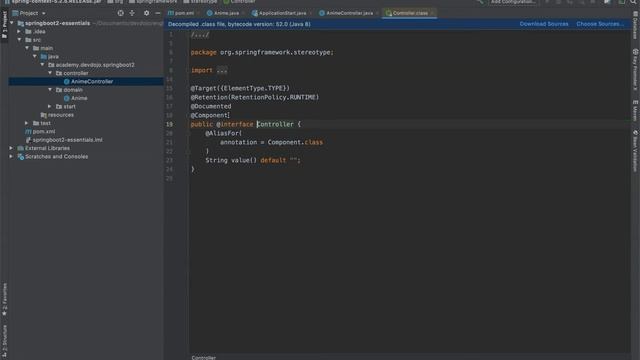640x360 pixels.
Task: Click the Controller breadcrumb at editor bottom
Action: pos(203,358)
